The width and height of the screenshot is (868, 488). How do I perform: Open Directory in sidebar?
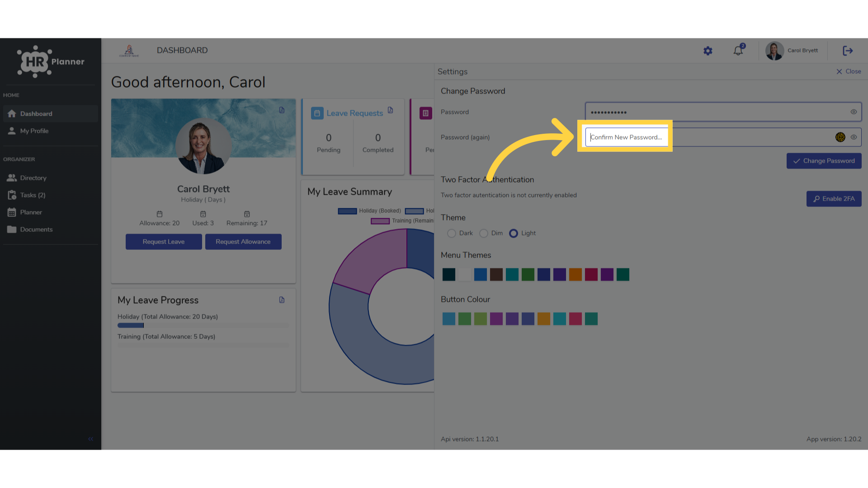[x=50, y=178]
